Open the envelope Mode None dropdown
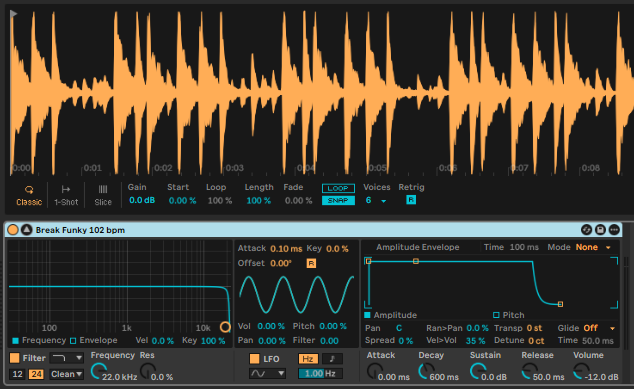Viewport: 634px width, 389px height. pyautogui.click(x=593, y=247)
